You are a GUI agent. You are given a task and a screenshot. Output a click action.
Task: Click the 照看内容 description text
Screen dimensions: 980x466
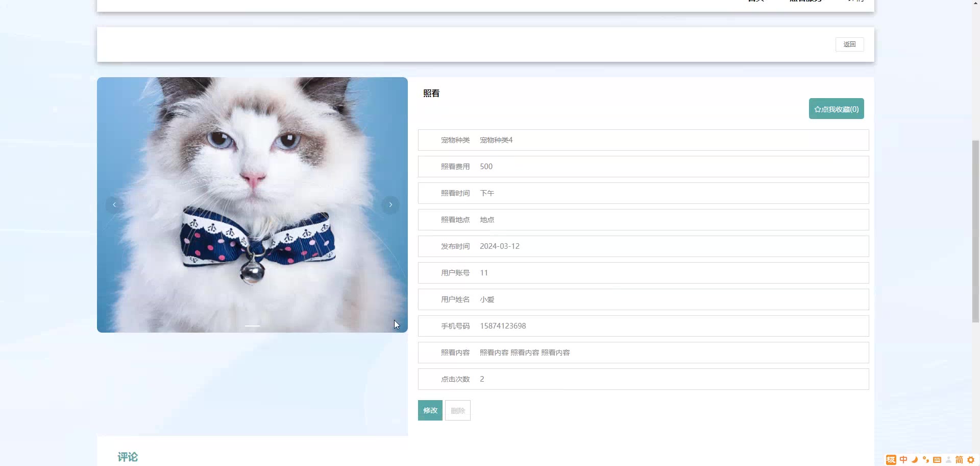525,353
